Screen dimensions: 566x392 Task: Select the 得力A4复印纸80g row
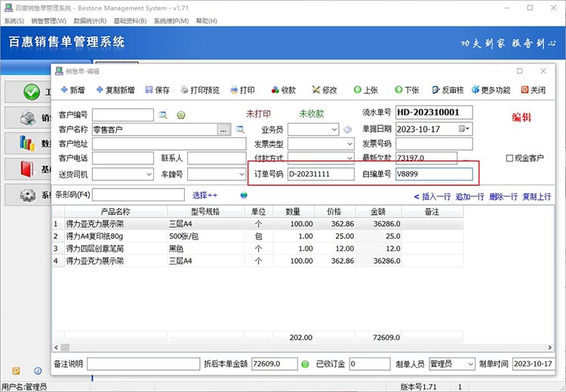click(x=257, y=236)
